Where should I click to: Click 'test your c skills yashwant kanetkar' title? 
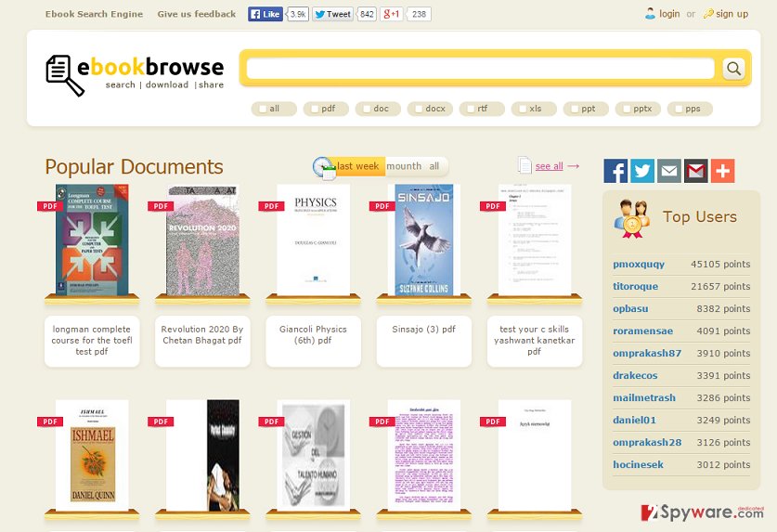tap(534, 340)
